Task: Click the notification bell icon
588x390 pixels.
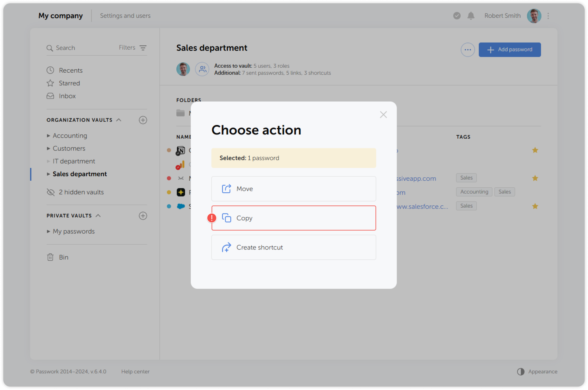Action: pyautogui.click(x=471, y=16)
